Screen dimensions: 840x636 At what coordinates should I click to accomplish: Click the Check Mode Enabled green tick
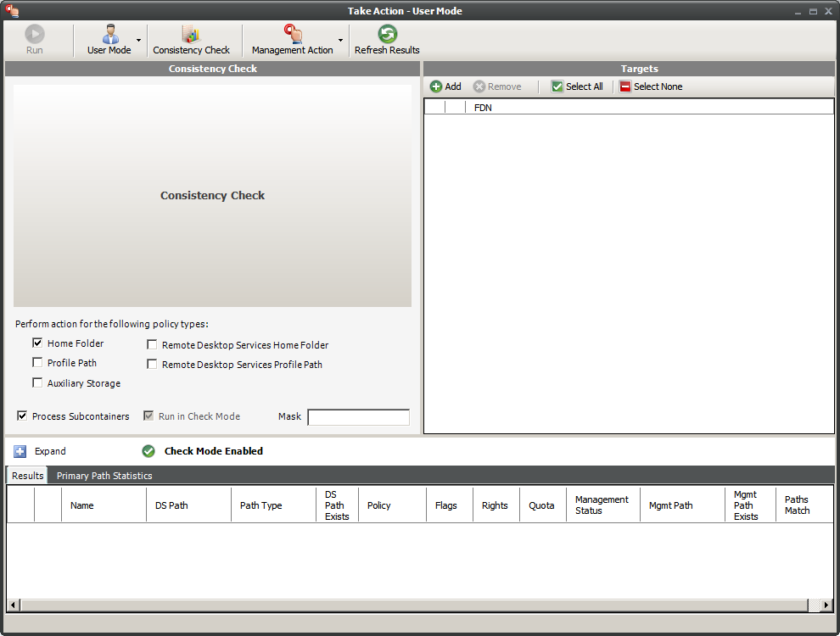[x=148, y=451]
